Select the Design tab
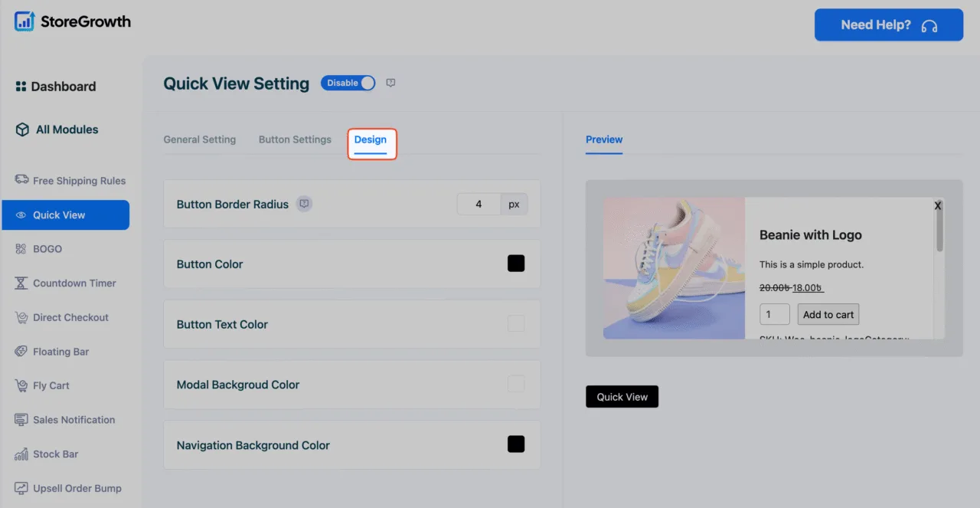Viewport: 980px width, 508px height. tap(371, 139)
